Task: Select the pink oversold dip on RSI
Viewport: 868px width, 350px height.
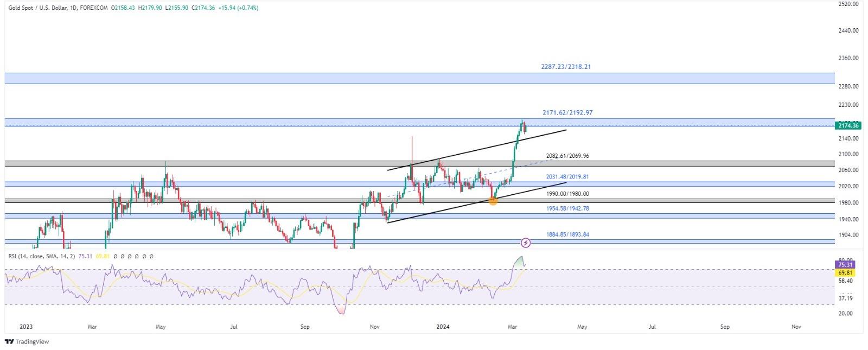Action: 341,310
